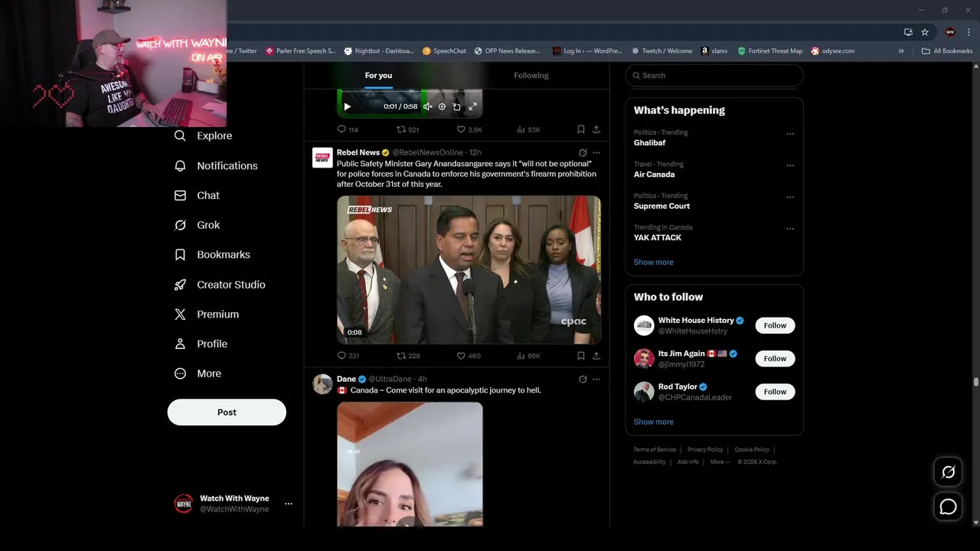Open Grok in the sidebar
This screenshot has height=551, width=980.
tap(197, 225)
